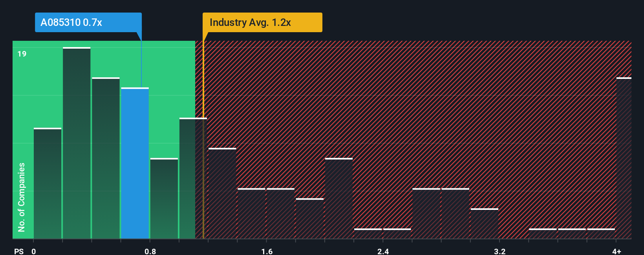Click the x-axis label 0.8

tap(150, 251)
